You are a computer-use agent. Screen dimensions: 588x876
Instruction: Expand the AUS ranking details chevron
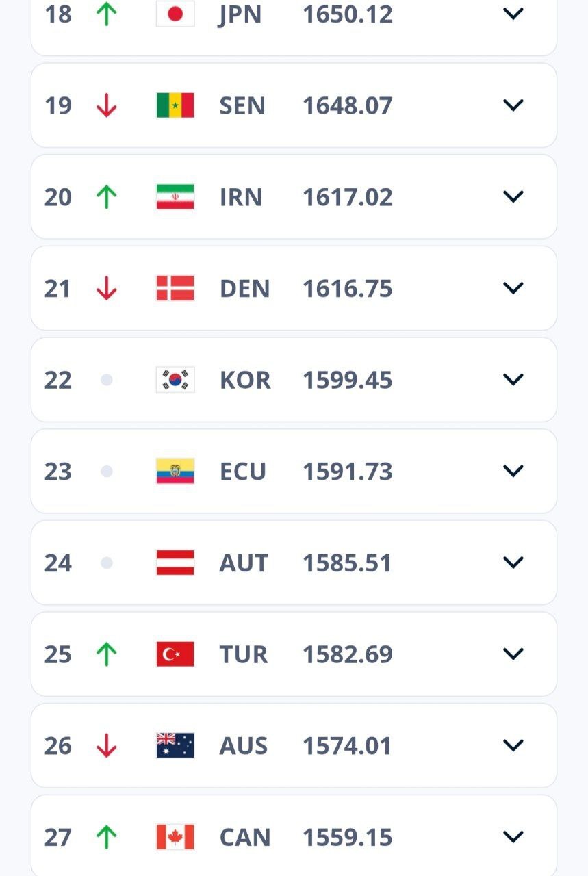[x=513, y=745]
